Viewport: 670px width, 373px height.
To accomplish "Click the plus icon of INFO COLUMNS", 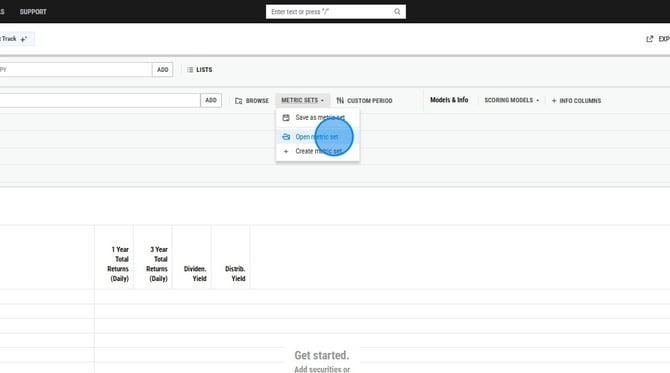I will 554,101.
